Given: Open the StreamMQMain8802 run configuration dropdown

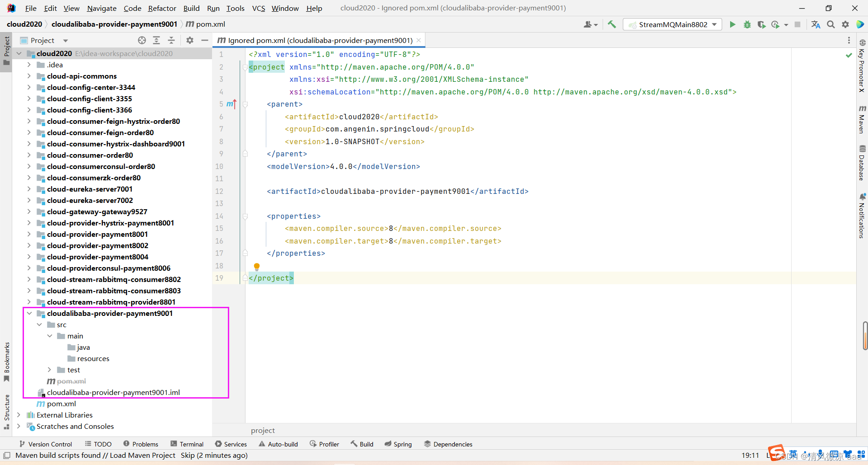Looking at the screenshot, I should pos(672,24).
